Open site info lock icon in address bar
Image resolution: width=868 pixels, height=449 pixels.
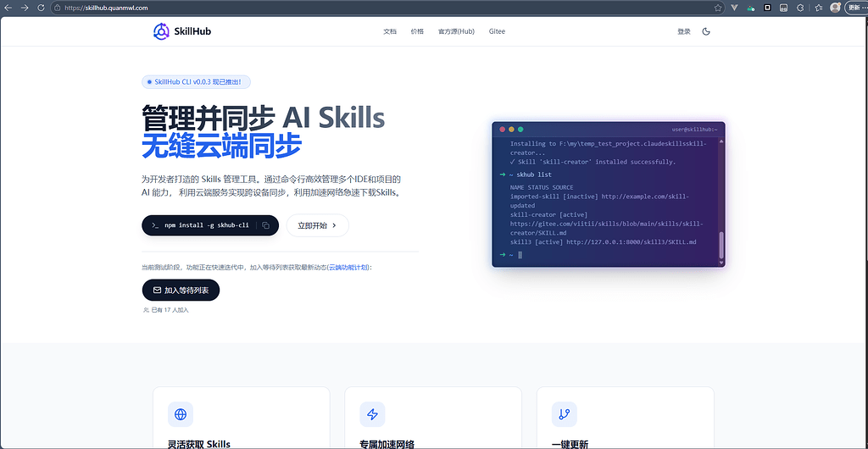(57, 8)
